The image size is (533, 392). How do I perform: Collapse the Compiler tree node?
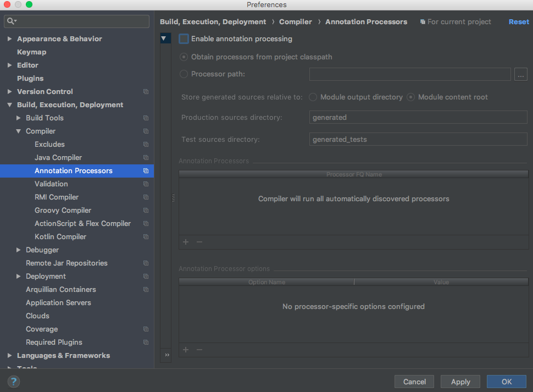[x=18, y=131]
